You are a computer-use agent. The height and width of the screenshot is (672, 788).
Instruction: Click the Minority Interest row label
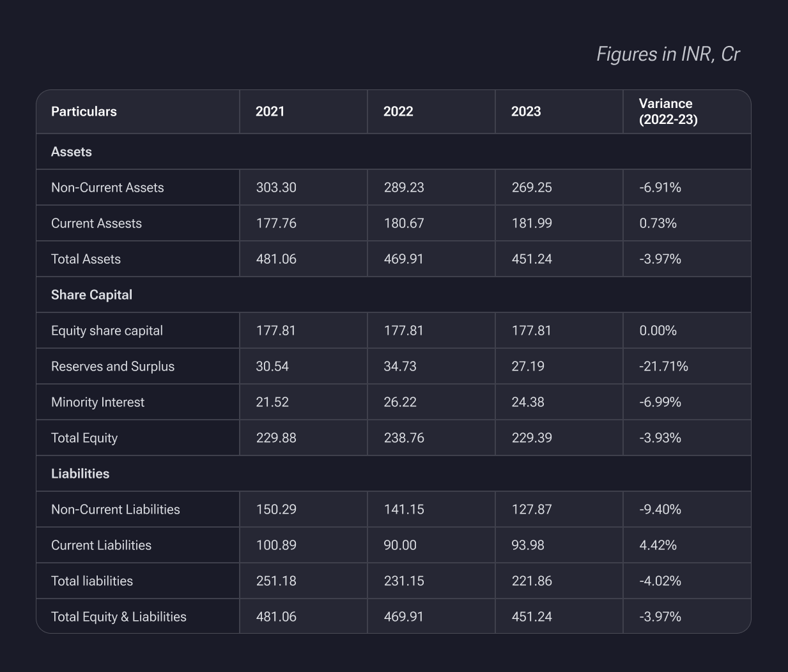pos(98,402)
